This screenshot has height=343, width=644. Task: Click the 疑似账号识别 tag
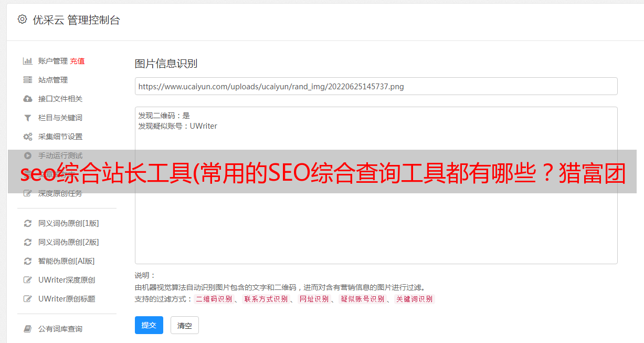click(x=362, y=299)
